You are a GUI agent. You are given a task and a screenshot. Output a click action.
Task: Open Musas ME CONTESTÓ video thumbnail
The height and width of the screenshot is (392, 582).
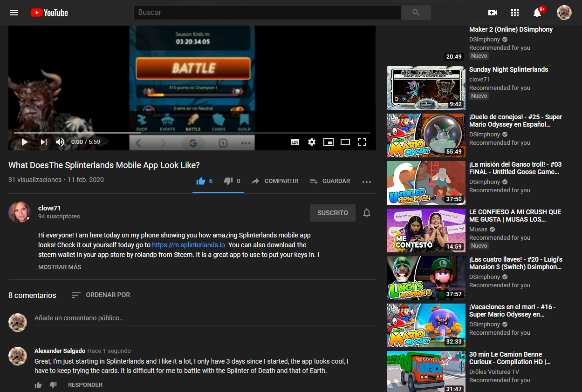point(426,230)
